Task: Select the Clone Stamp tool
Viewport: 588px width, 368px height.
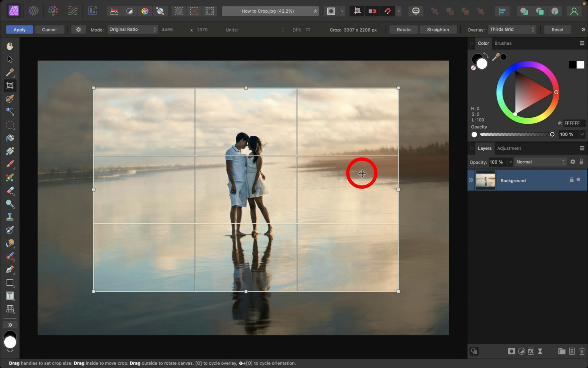Action: tap(10, 217)
